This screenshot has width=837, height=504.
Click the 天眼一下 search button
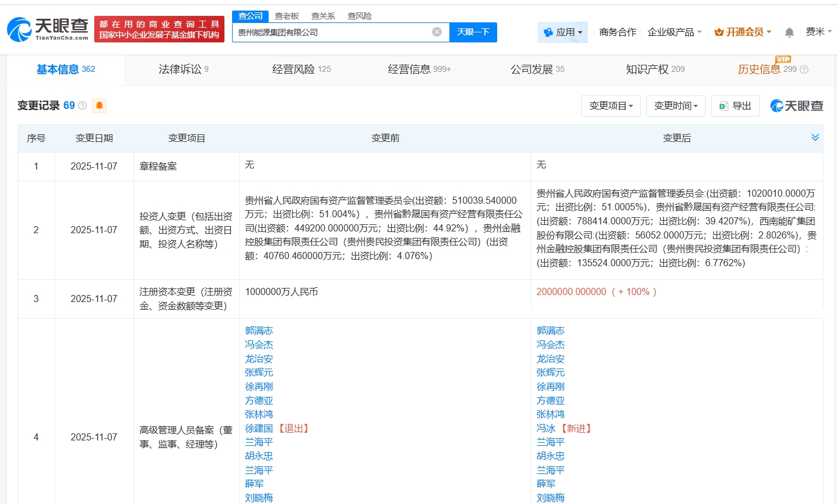pyautogui.click(x=473, y=32)
